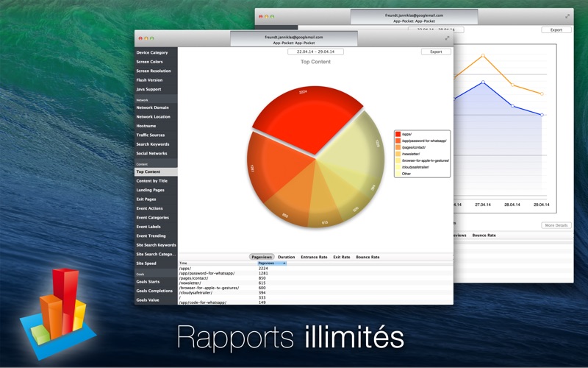The width and height of the screenshot is (588, 368).
Task: Click Export in the front window
Action: [436, 52]
